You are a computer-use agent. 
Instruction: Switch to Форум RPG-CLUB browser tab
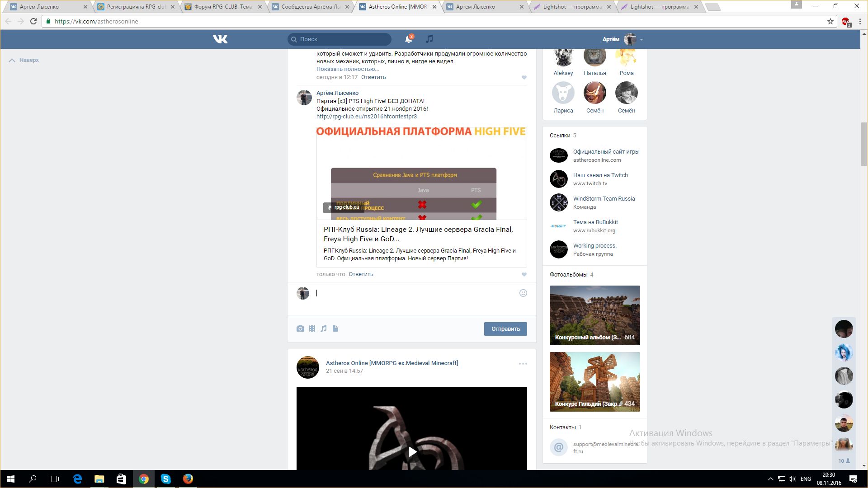pos(223,7)
